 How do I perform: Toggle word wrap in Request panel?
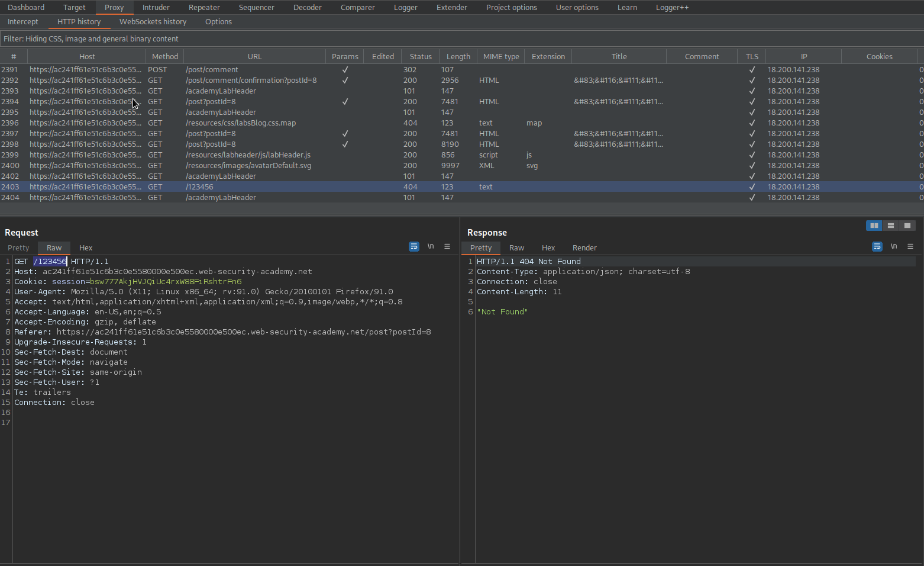(414, 246)
